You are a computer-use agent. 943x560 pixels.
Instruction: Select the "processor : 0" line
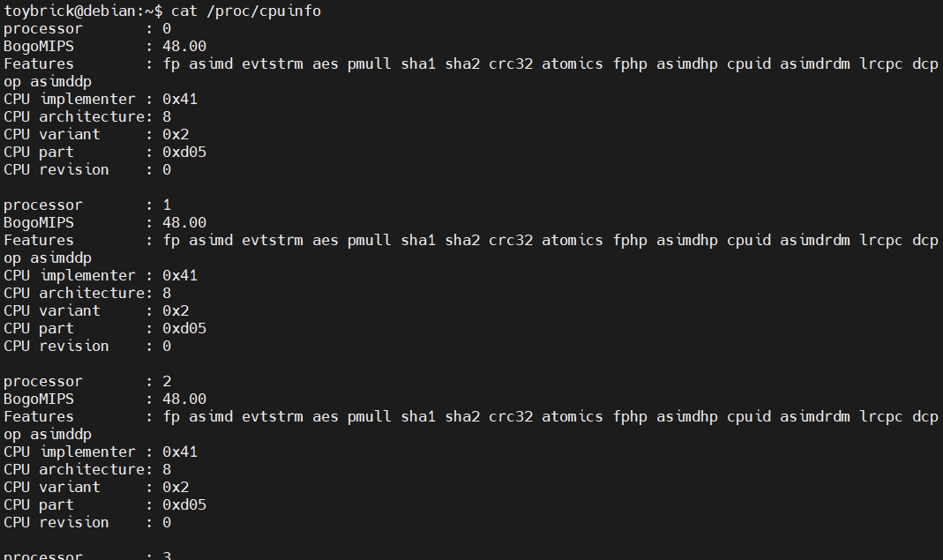tap(87, 29)
